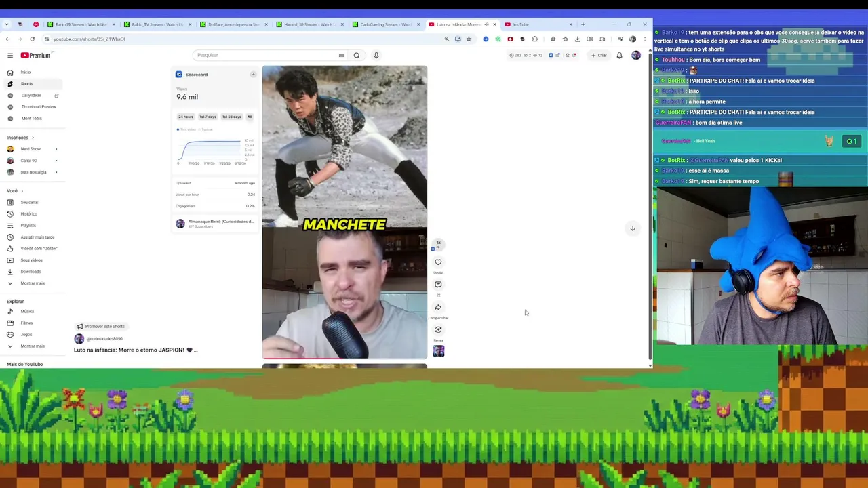This screenshot has height=488, width=868.
Task: Open More Tools
Action: point(33,119)
